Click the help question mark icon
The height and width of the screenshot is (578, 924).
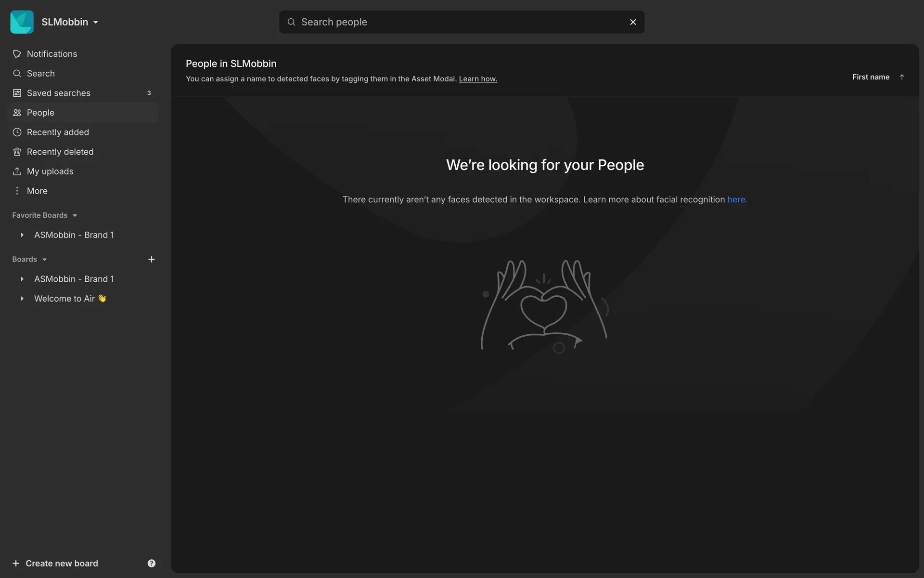(151, 563)
